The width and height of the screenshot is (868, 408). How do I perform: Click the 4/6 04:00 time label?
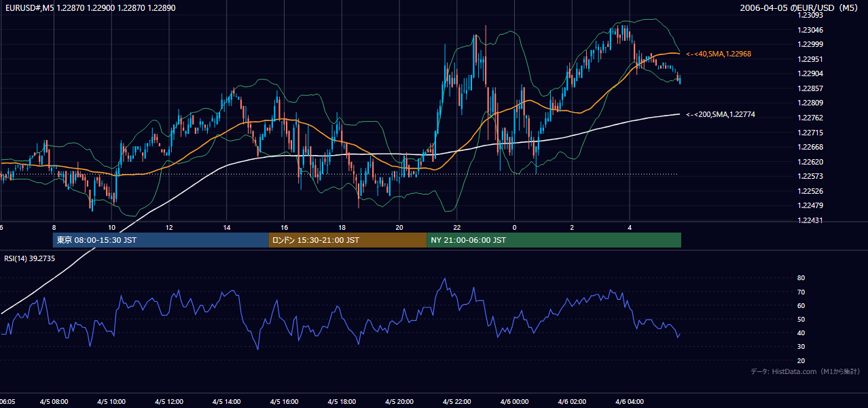tap(630, 402)
